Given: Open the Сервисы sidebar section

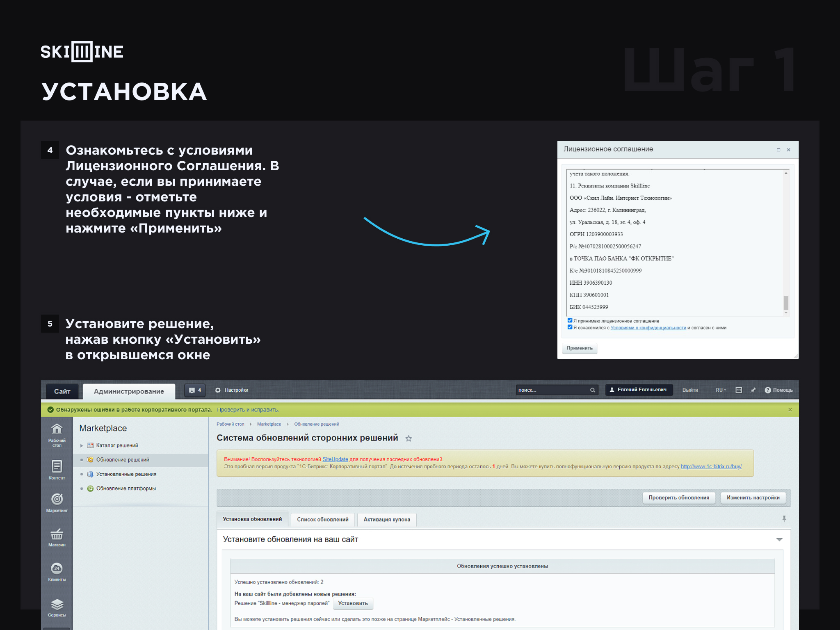Looking at the screenshot, I should (57, 607).
